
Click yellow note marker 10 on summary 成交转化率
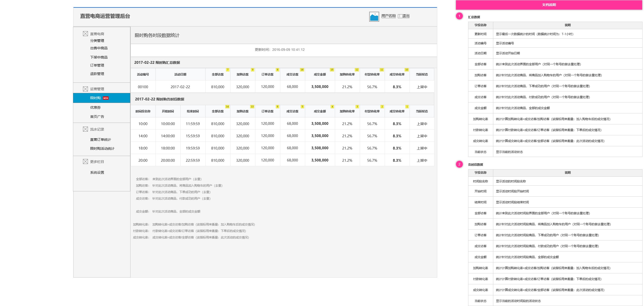[x=407, y=70]
